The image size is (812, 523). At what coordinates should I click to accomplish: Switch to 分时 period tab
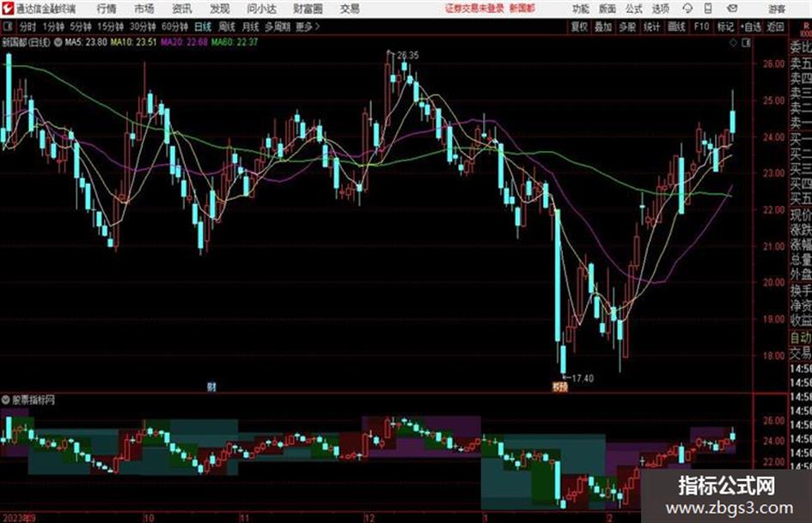(x=27, y=27)
